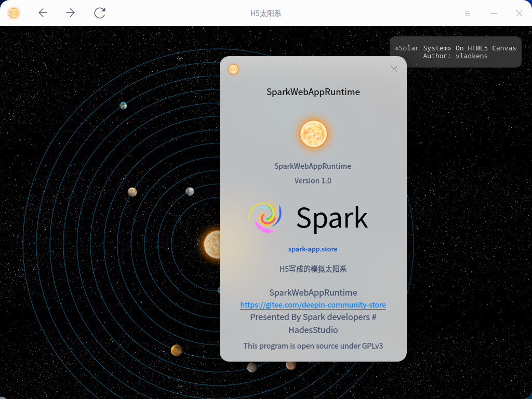The width and height of the screenshot is (532, 399).
Task: Click the tan planet left of the gray one
Action: coord(132,192)
